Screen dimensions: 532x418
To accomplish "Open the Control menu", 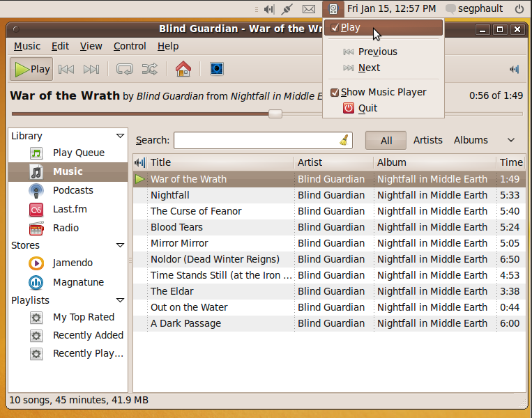I will [130, 46].
